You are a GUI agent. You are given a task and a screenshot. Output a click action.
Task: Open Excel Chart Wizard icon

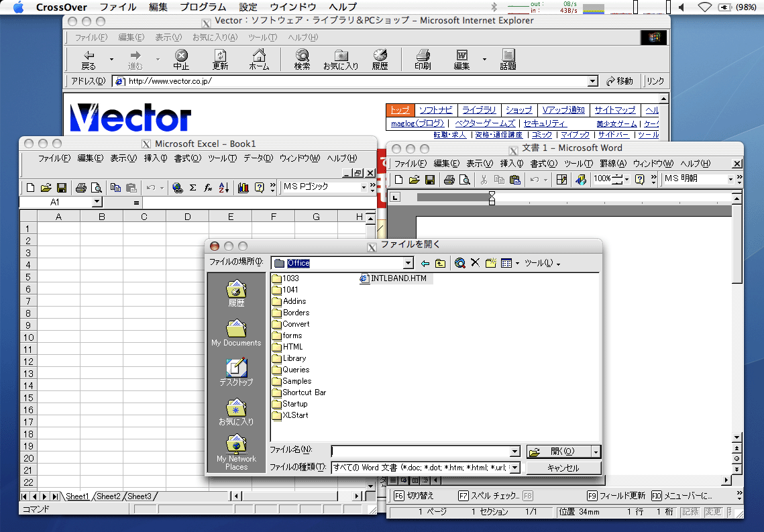pyautogui.click(x=243, y=188)
